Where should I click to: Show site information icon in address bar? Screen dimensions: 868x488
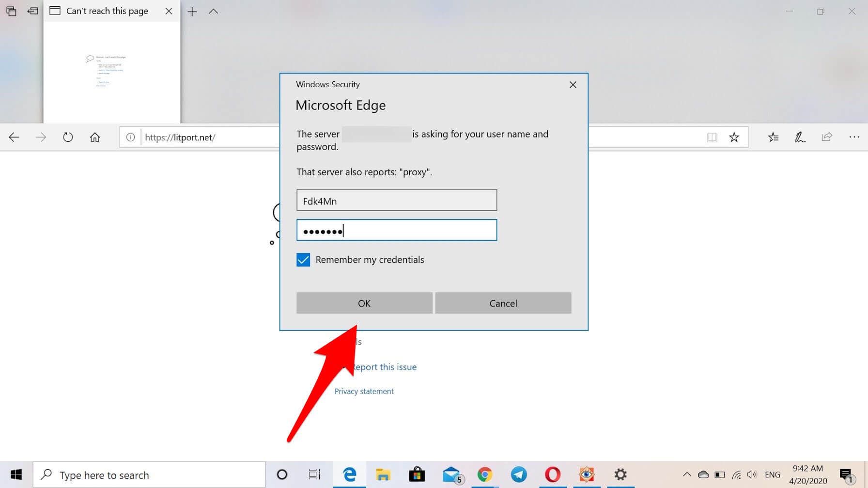pyautogui.click(x=130, y=137)
